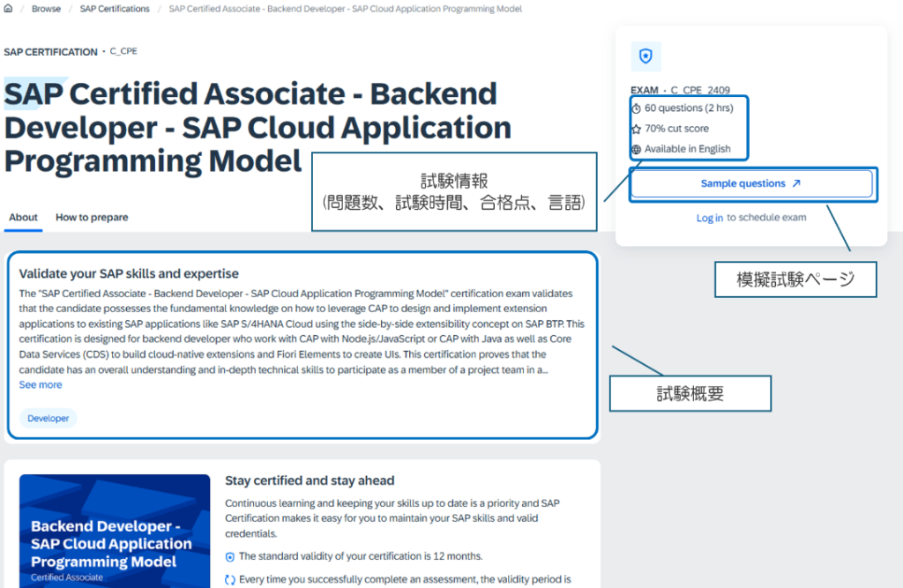The width and height of the screenshot is (903, 588).
Task: Open the Sample questions button
Action: (751, 183)
